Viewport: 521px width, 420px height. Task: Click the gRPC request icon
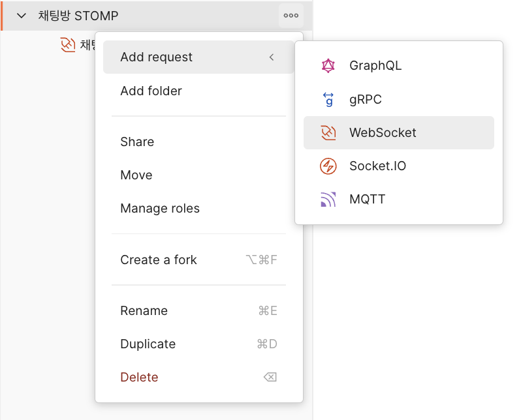(x=328, y=99)
